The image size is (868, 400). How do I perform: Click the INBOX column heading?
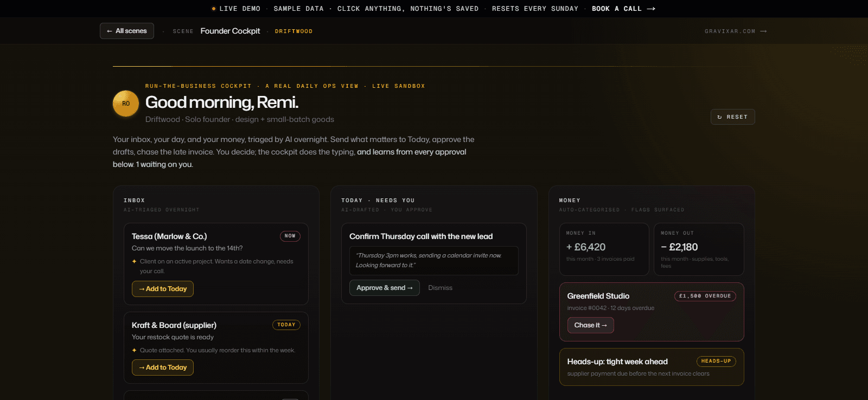coord(134,201)
